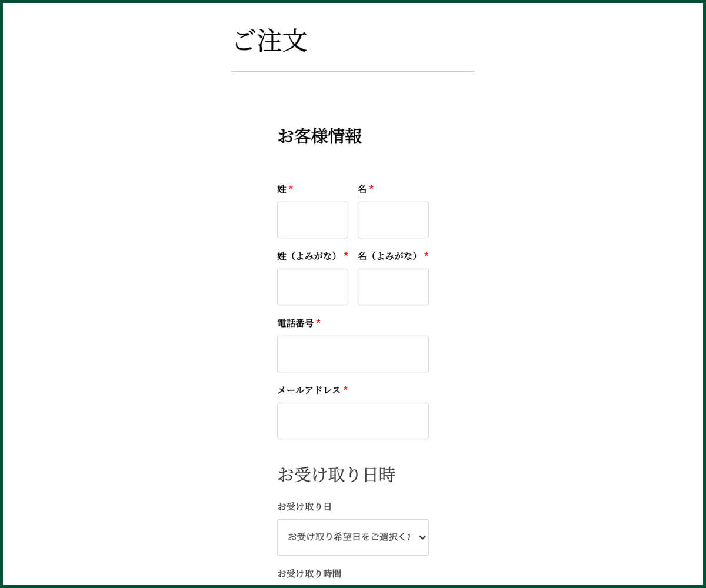Click the 名 (first name) input field
Image resolution: width=706 pixels, height=588 pixels.
point(393,220)
